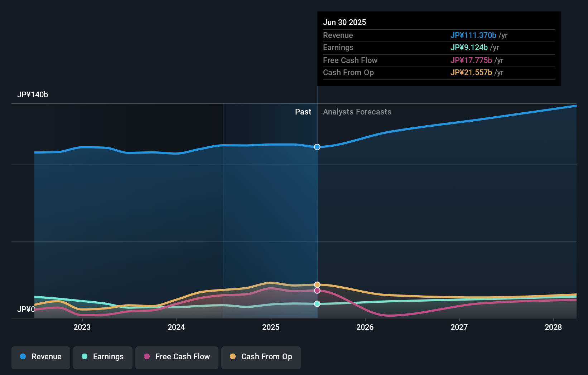
Task: Click the orange dot beside Cash From Op label
Action: pyautogui.click(x=233, y=357)
